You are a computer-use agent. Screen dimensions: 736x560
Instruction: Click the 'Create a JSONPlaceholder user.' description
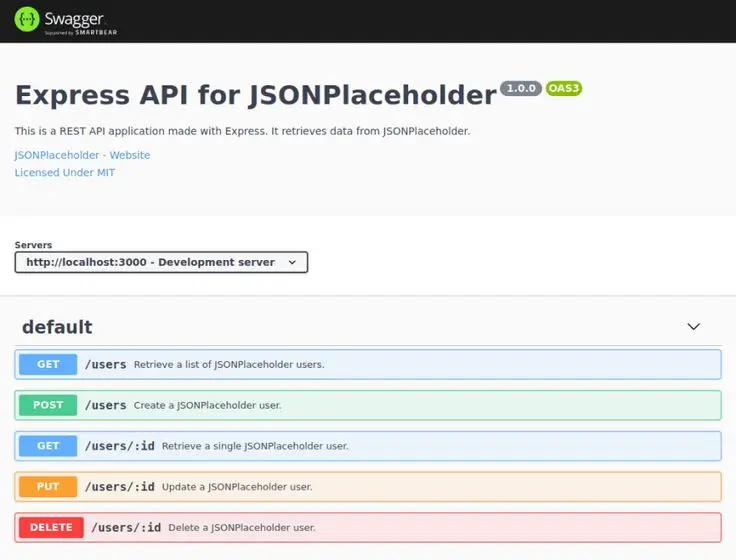[207, 405]
